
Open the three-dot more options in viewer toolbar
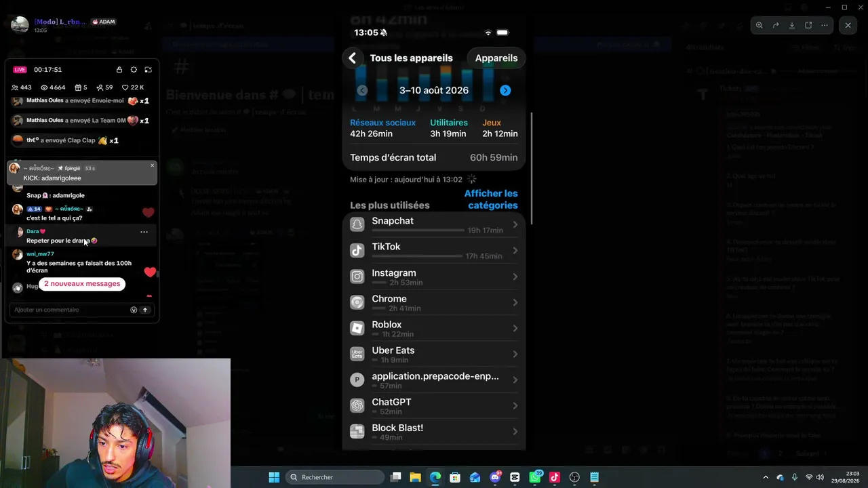pos(825,25)
